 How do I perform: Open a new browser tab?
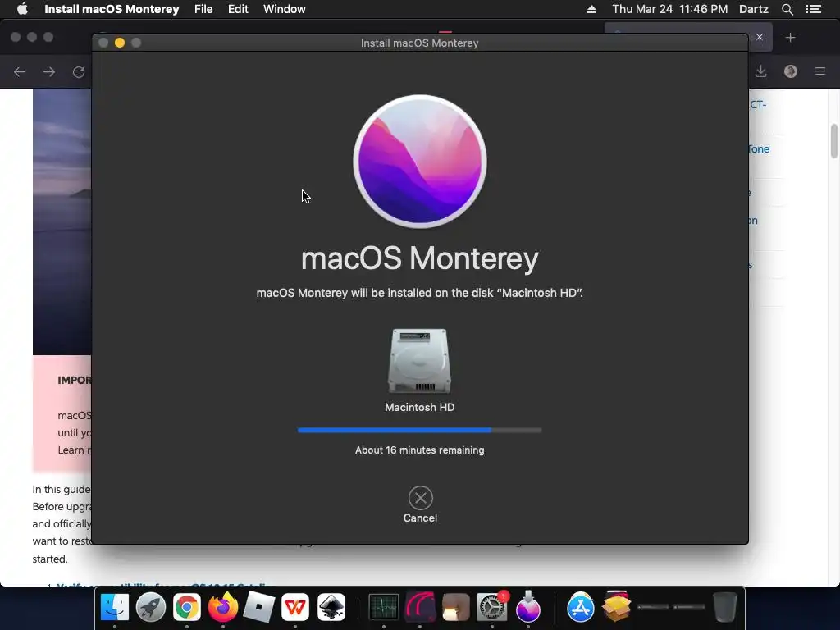(x=790, y=38)
